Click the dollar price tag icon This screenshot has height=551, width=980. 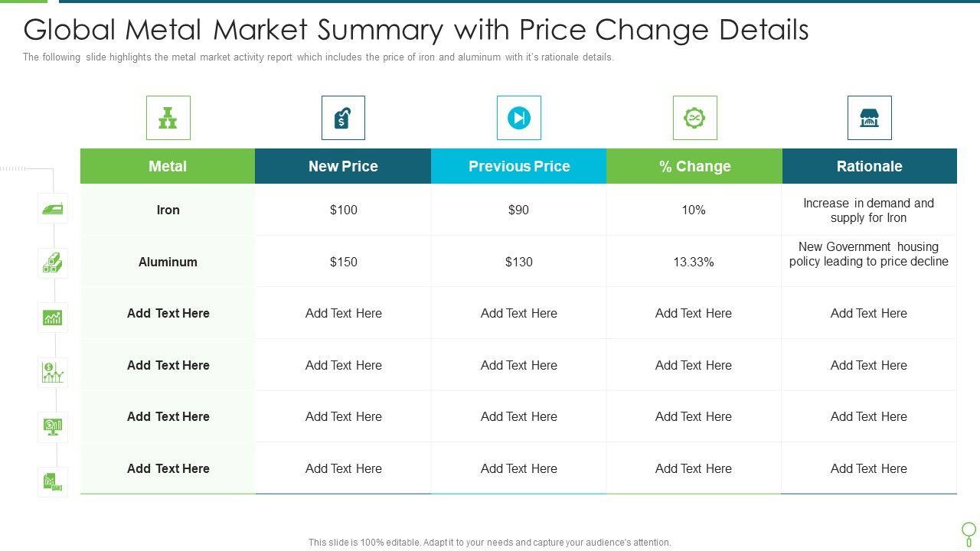click(343, 118)
